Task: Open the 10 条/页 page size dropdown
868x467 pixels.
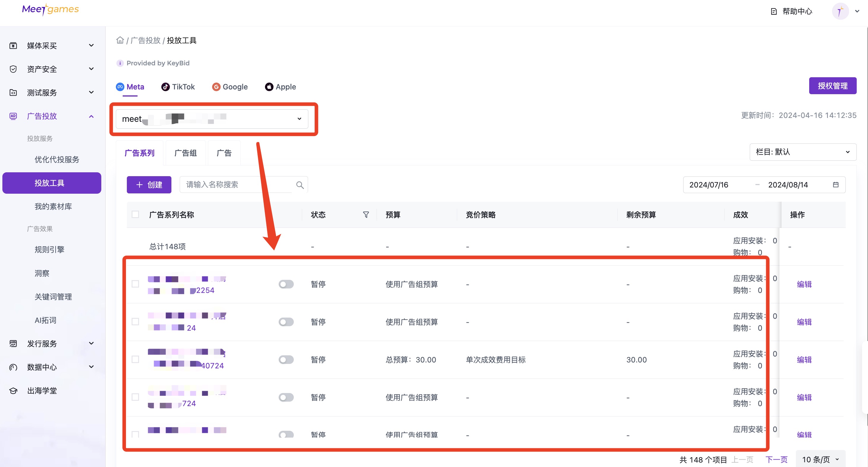Action: coord(820,460)
